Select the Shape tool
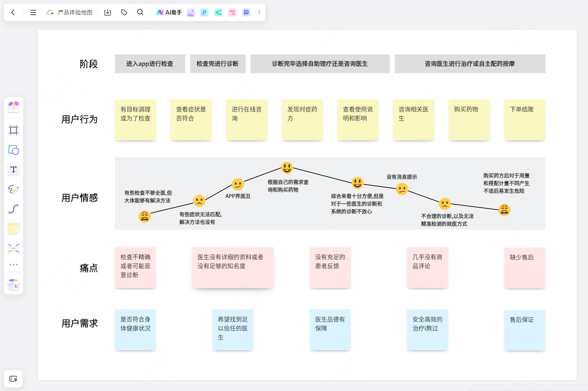 14,150
